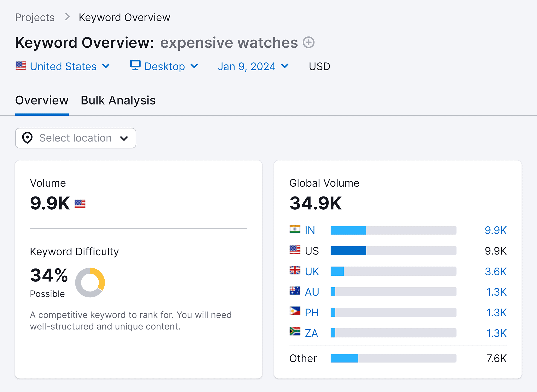Image resolution: width=537 pixels, height=392 pixels.
Task: Click the UK flag icon in global volume
Action: coord(295,271)
